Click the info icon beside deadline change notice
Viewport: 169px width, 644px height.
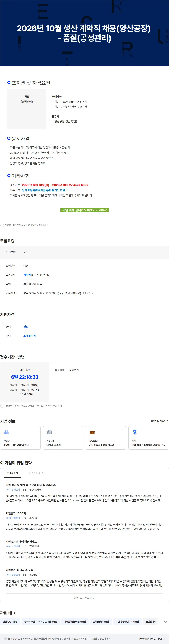pos(2,406)
